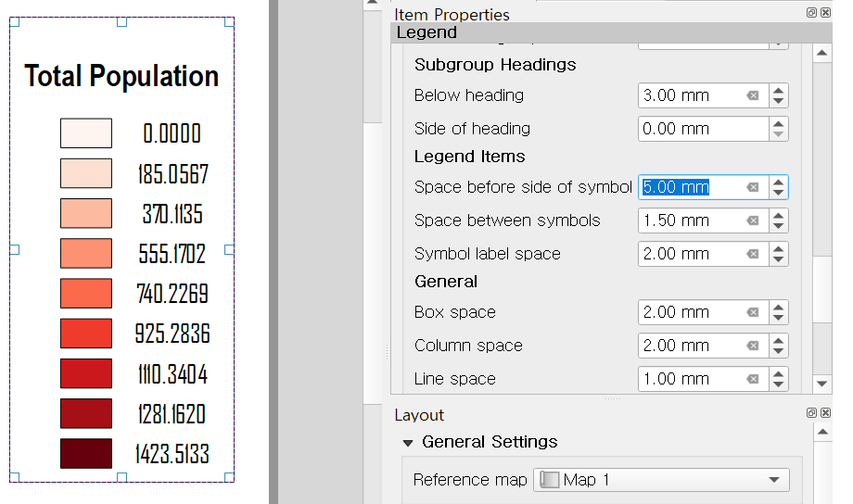Click the 1281.1620 legend label
This screenshot has width=853, height=504.
point(172,414)
